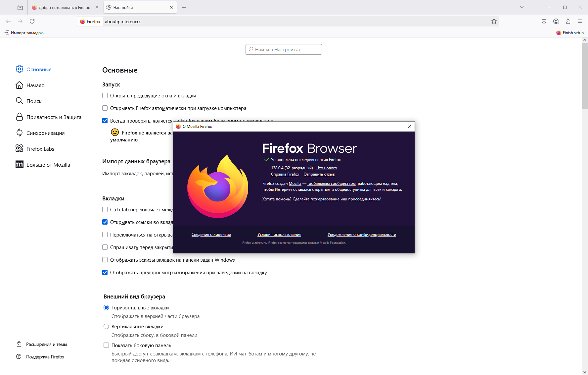Click Установлена последняя версия Firefox status text
This screenshot has height=375, width=588.
point(306,160)
